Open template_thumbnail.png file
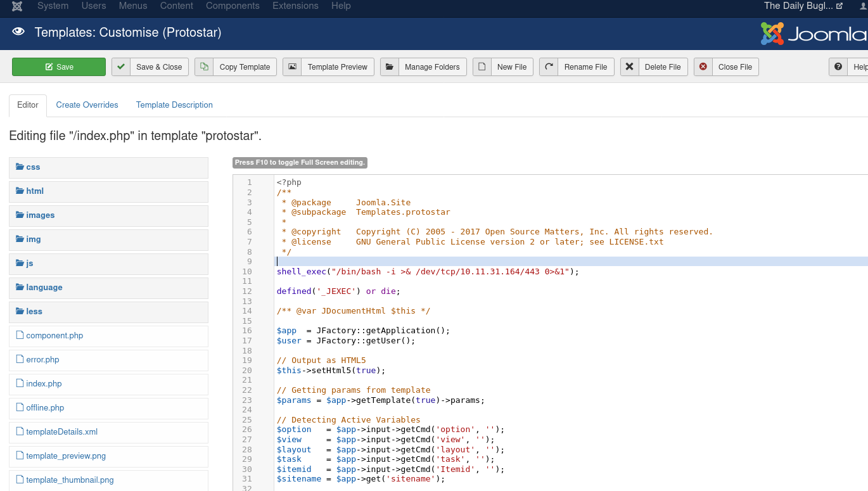 pyautogui.click(x=108, y=480)
